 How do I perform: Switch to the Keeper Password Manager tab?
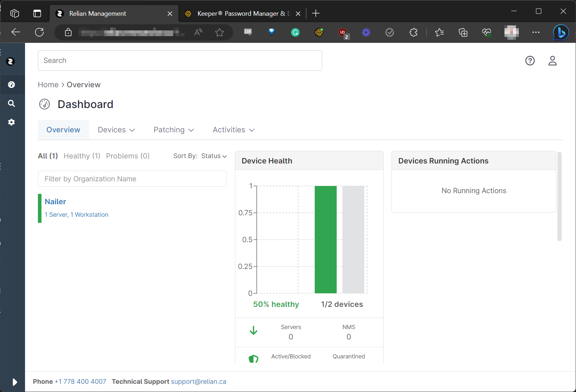click(242, 14)
